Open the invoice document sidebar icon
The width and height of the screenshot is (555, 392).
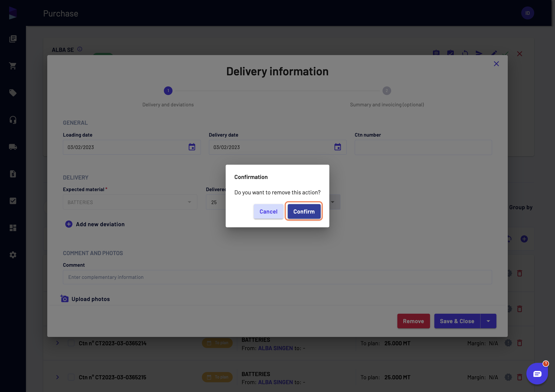13,174
